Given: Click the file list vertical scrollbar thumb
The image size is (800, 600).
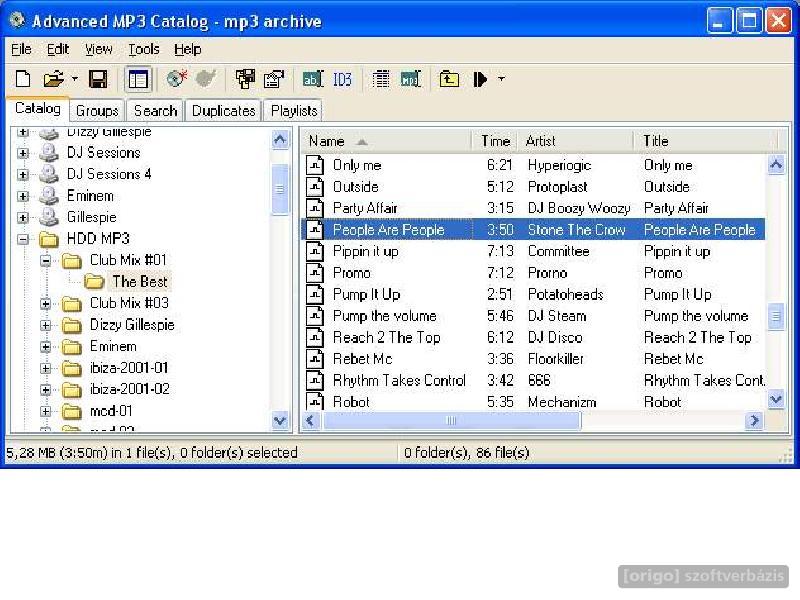Looking at the screenshot, I should click(776, 316).
